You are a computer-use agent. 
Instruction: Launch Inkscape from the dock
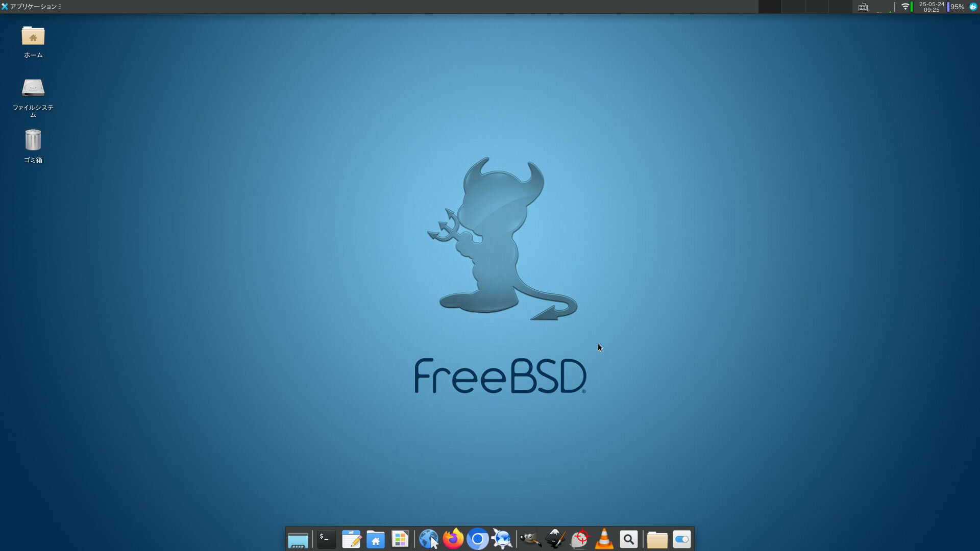click(555, 539)
